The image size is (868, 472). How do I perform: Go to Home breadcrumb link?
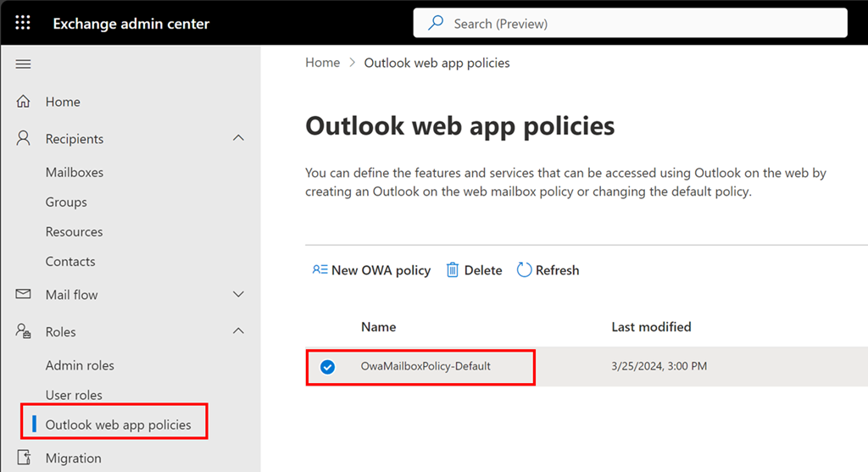(x=322, y=63)
